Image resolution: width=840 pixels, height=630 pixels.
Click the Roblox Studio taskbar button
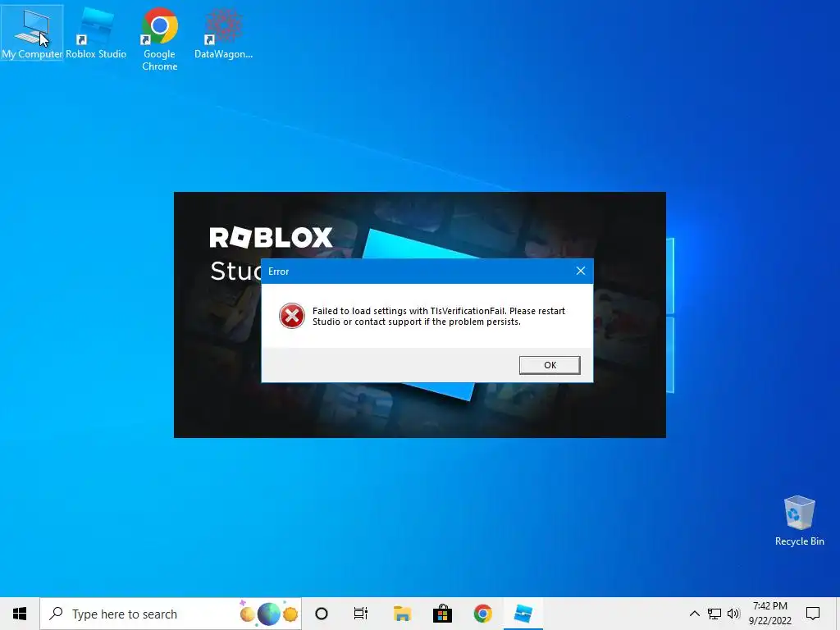(x=523, y=614)
